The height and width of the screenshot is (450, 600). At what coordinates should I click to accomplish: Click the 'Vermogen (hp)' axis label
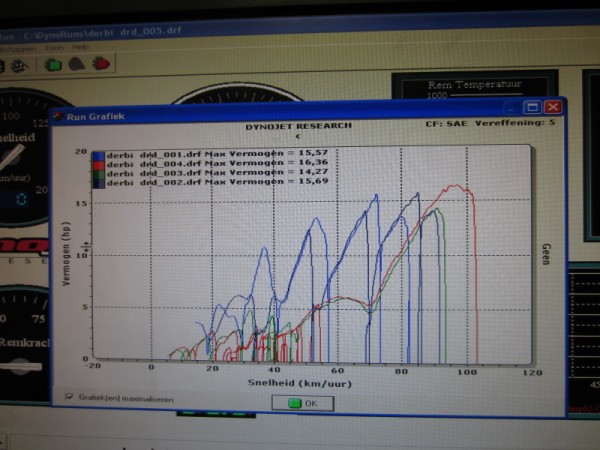[66, 254]
